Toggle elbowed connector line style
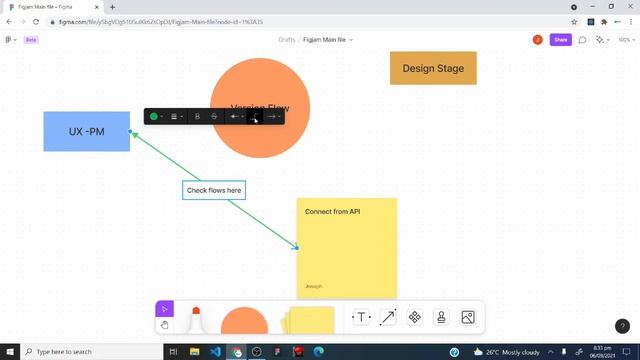 click(x=255, y=117)
